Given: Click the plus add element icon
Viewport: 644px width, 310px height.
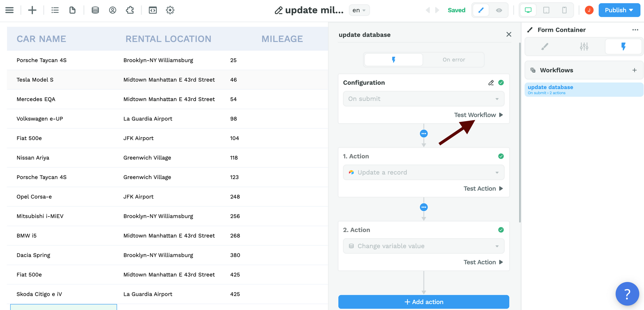Looking at the screenshot, I should pos(32,10).
